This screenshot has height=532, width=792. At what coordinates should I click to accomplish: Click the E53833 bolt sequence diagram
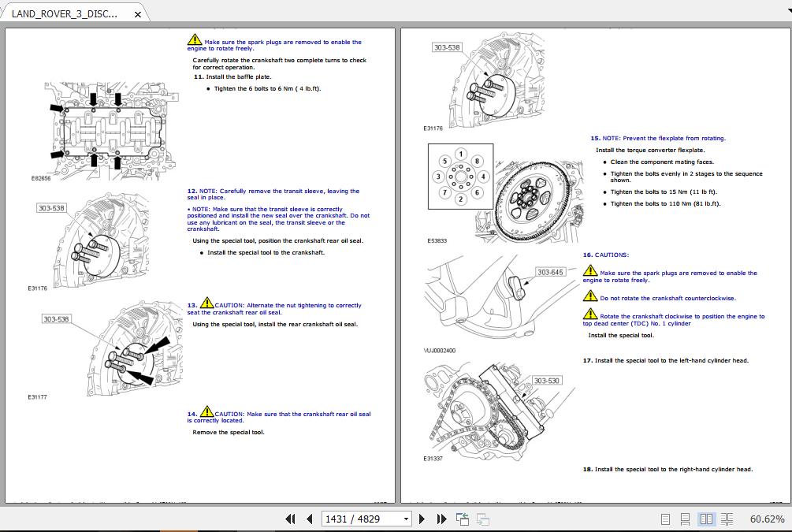460,177
